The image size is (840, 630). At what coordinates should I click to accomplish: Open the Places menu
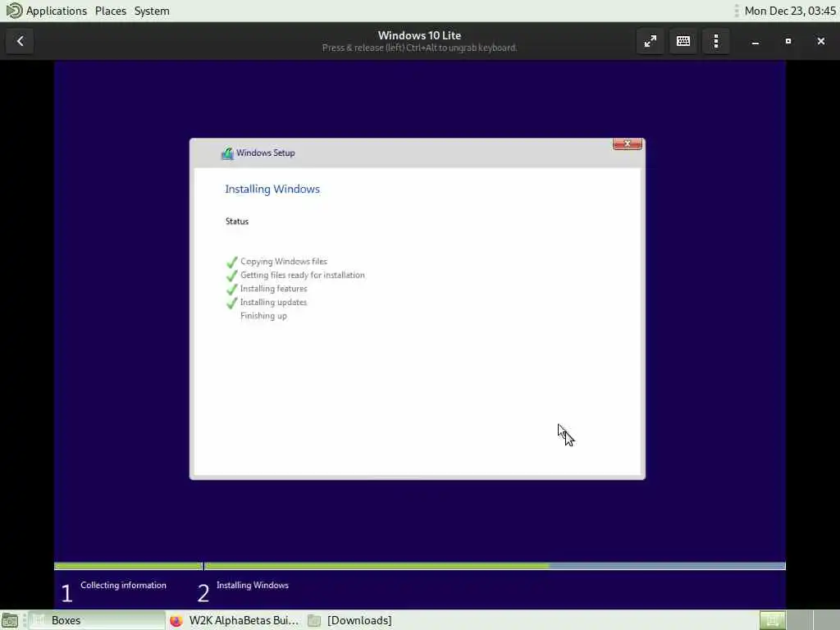tap(111, 11)
